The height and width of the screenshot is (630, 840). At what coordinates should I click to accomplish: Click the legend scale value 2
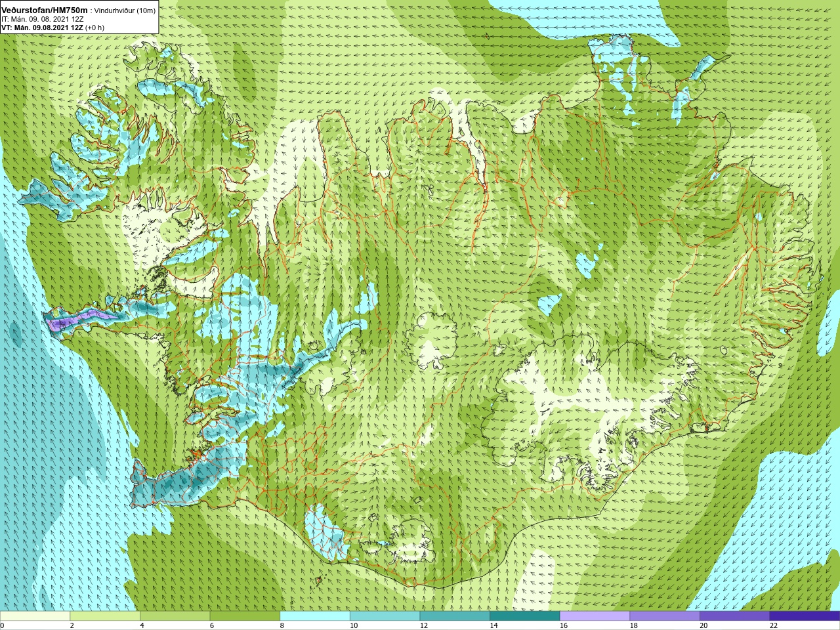point(72,625)
